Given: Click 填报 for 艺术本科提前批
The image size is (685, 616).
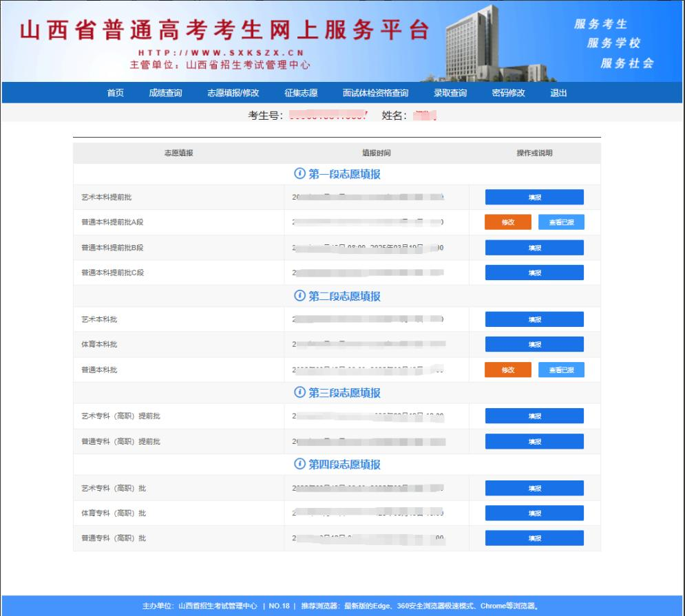Looking at the screenshot, I should (x=534, y=197).
